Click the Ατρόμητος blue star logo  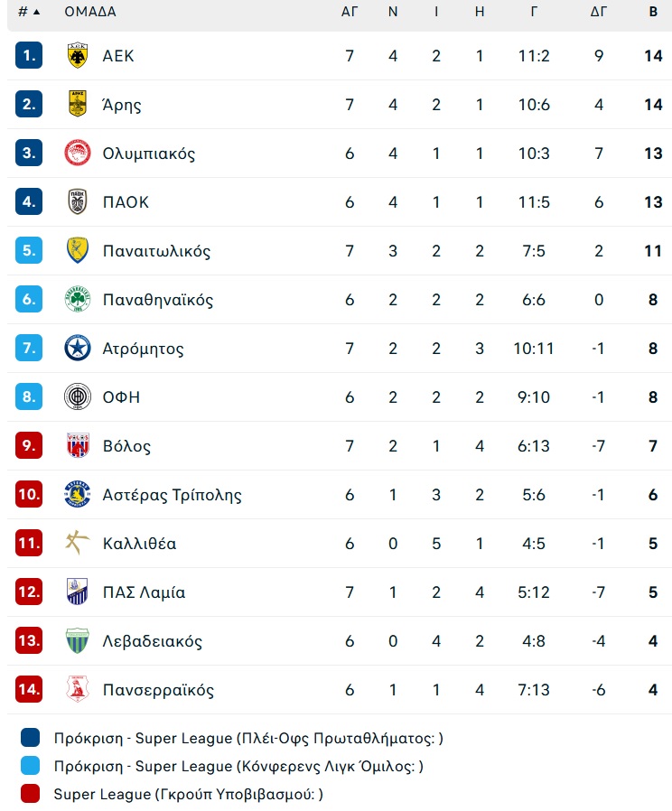coord(78,348)
